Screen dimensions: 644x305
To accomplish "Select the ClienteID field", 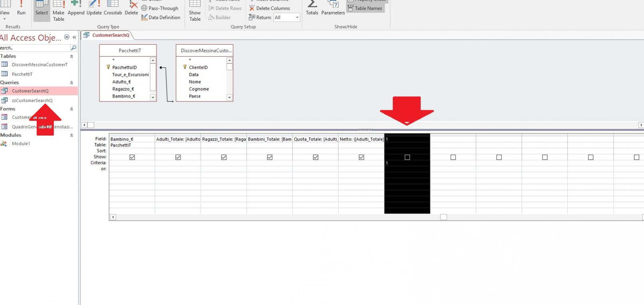I will click(x=198, y=67).
